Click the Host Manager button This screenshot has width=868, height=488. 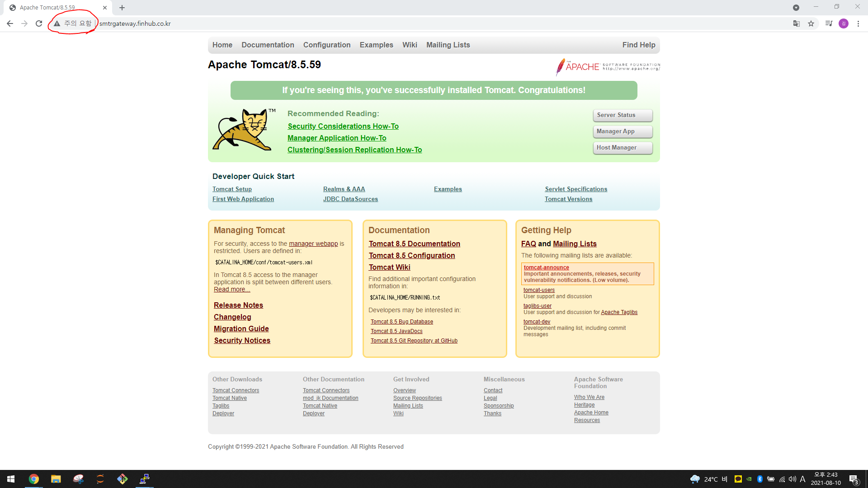(x=623, y=148)
